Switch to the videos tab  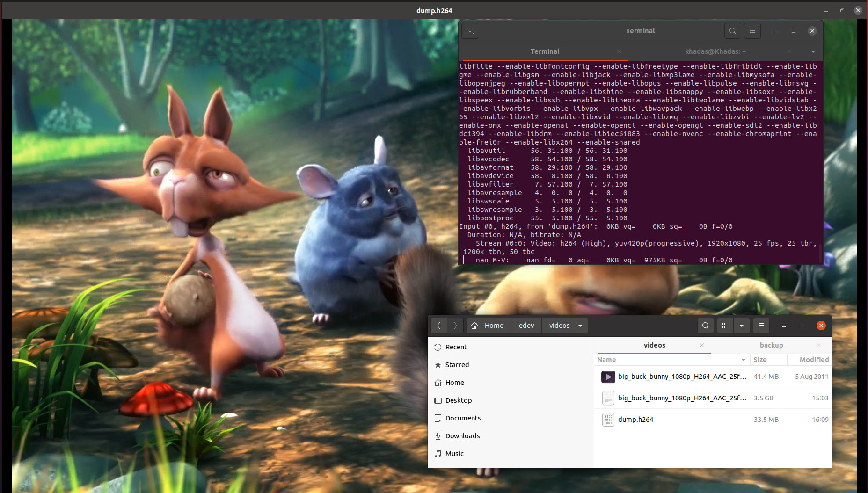point(654,345)
